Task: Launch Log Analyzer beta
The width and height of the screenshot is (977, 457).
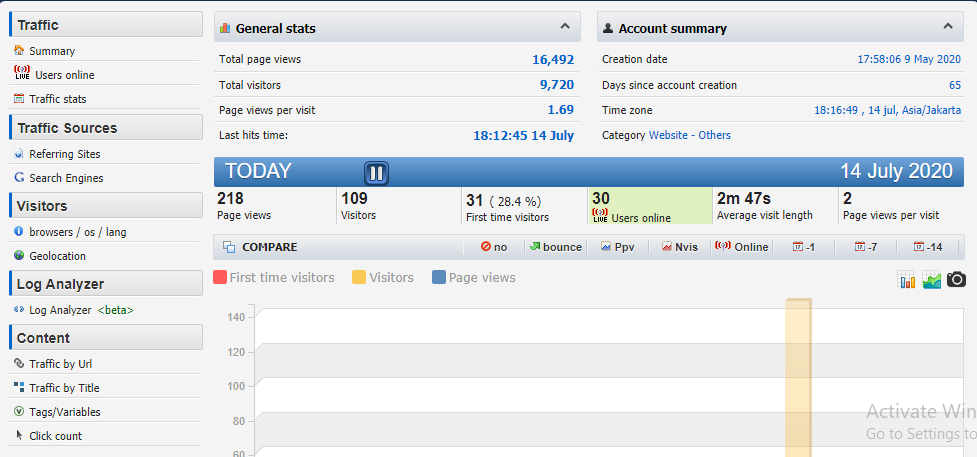Action: click(81, 310)
